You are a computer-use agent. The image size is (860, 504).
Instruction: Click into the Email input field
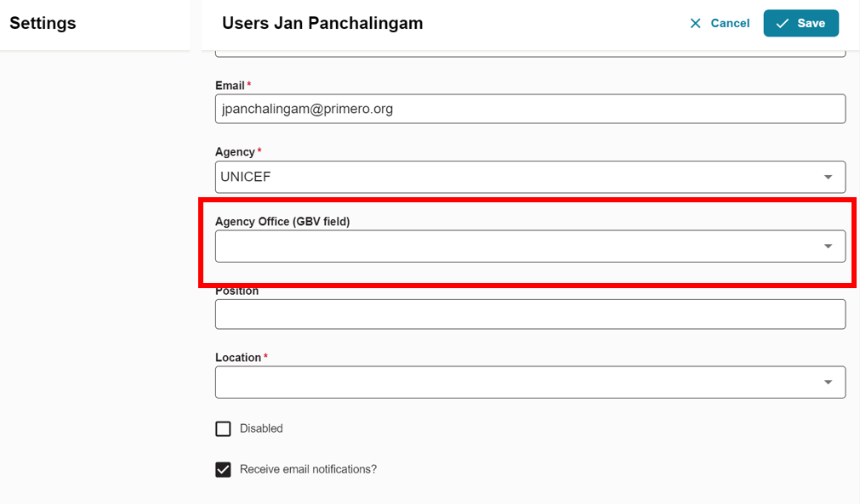pyautogui.click(x=530, y=109)
